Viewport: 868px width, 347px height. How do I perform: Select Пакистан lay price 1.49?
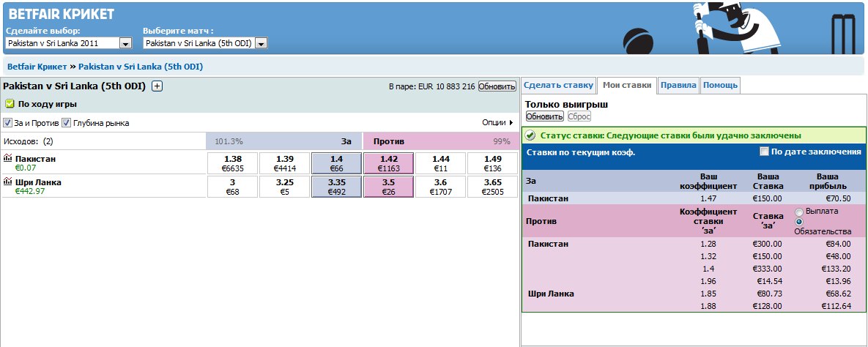pos(493,163)
